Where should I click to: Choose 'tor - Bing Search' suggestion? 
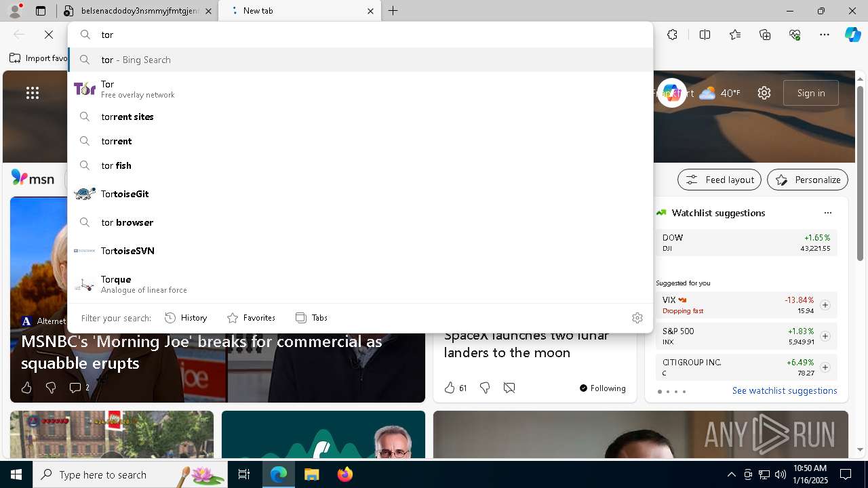(360, 60)
